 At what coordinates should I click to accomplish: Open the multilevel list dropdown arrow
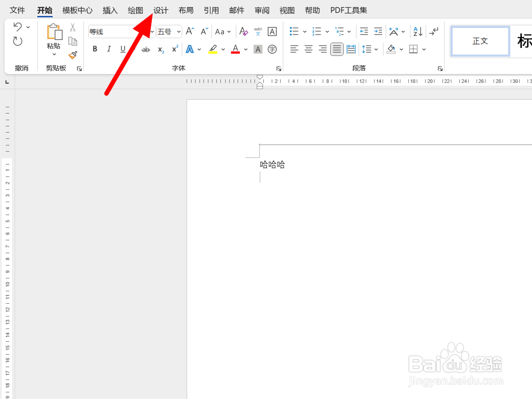coord(349,32)
